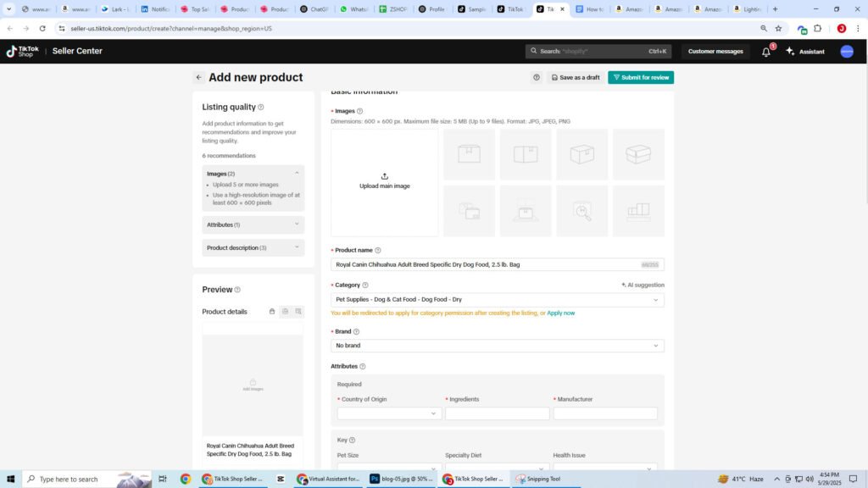Open Virtual Assistant taskbar window
Screen dimensions: 868x488
coord(328,480)
